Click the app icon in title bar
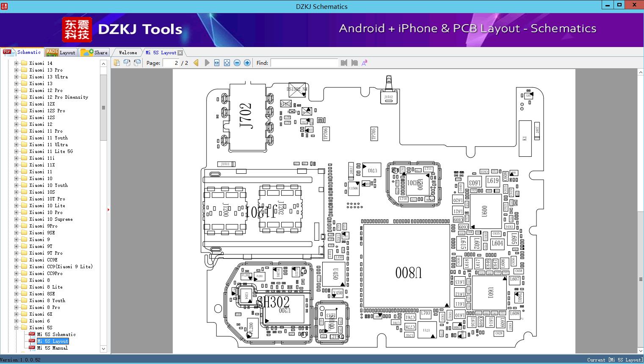The width and height of the screenshot is (644, 364). click(3, 6)
